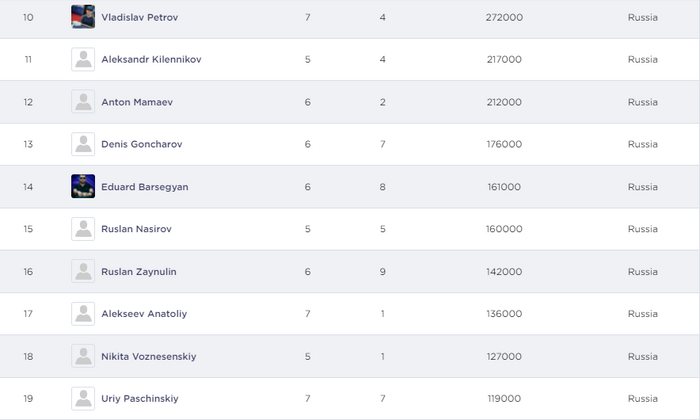Image resolution: width=700 pixels, height=420 pixels.
Task: View Ruslan Zaynulin's player page
Action: (139, 272)
